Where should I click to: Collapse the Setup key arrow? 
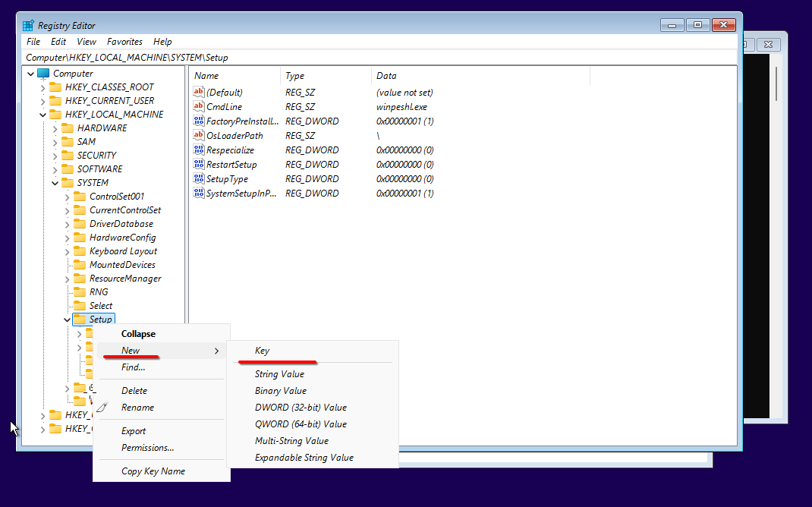click(x=68, y=320)
